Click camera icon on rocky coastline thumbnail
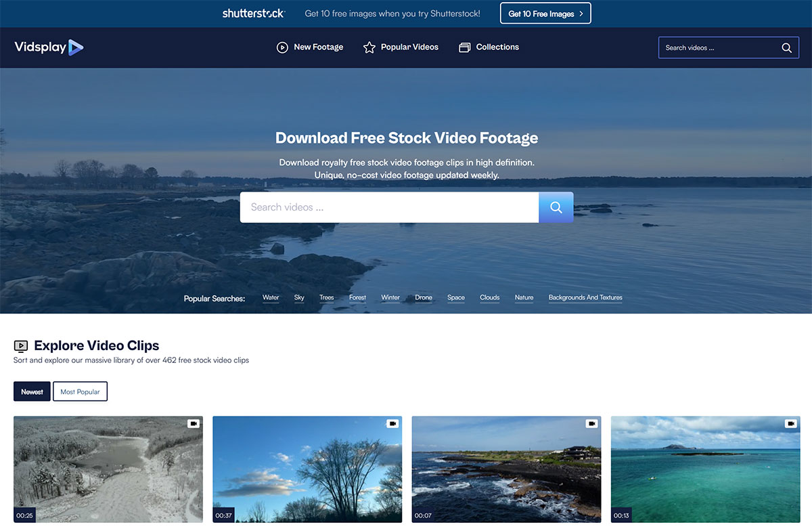The image size is (812, 531). (x=591, y=423)
